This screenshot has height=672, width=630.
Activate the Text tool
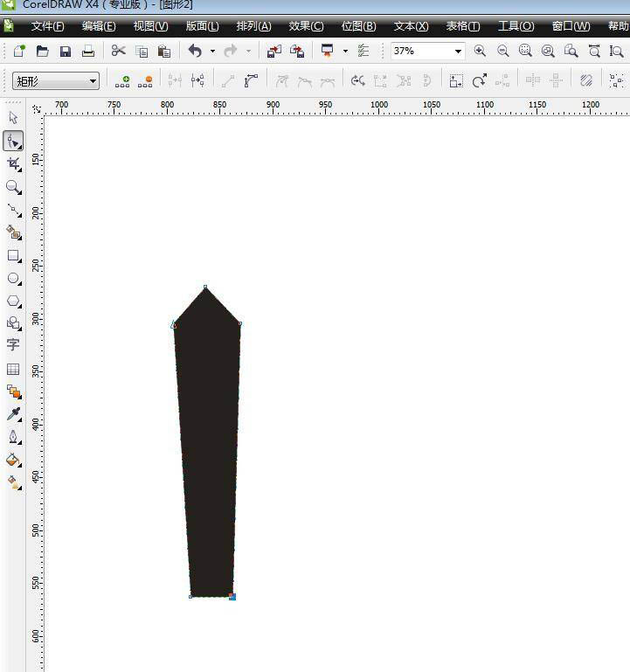pos(13,345)
